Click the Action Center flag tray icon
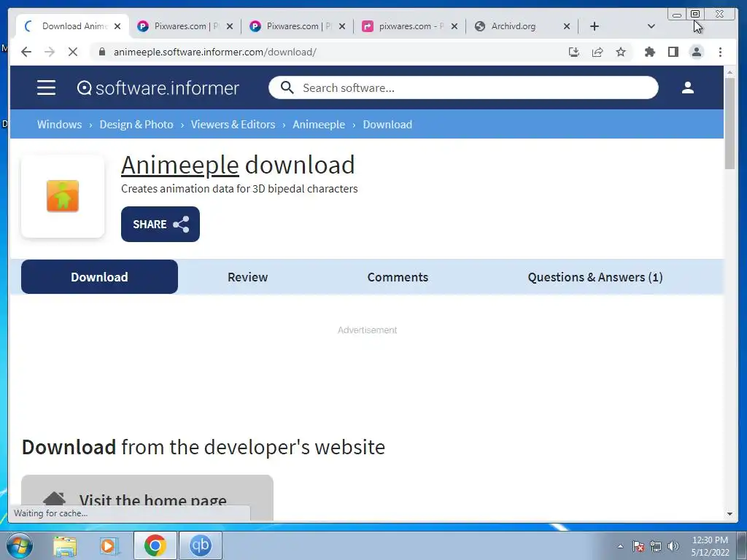 (x=638, y=546)
